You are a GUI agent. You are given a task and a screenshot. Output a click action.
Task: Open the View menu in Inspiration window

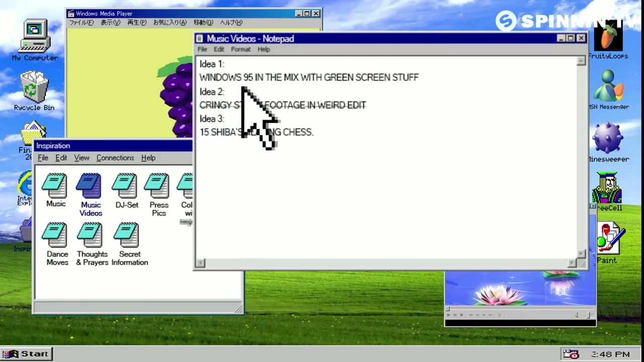[82, 158]
